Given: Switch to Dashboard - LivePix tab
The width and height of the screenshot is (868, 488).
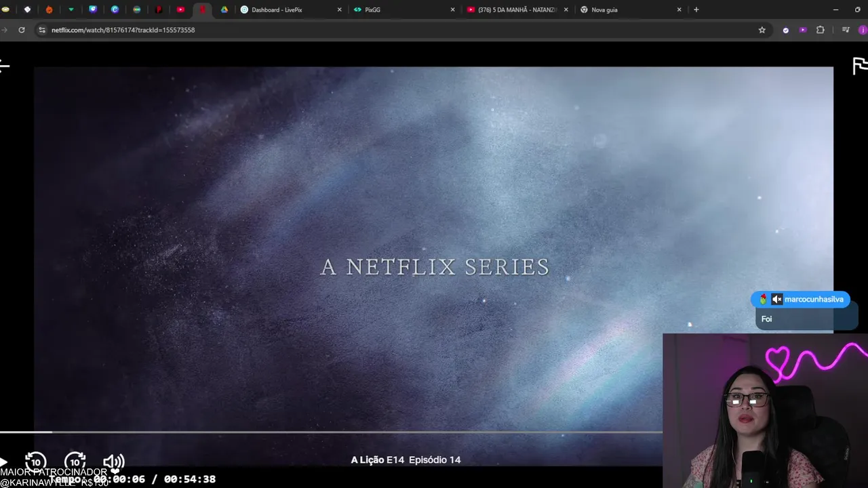Looking at the screenshot, I should pyautogui.click(x=292, y=9).
